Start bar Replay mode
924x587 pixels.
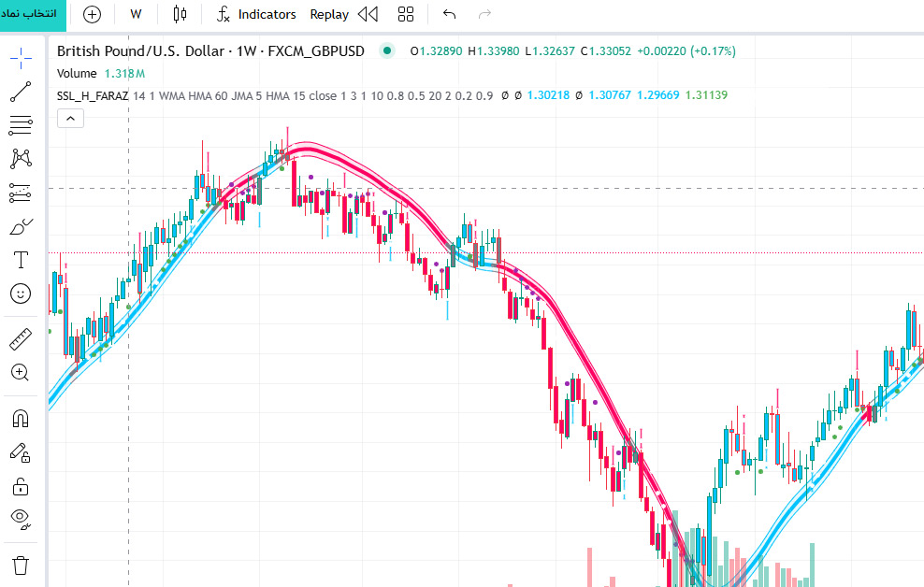[x=329, y=14]
